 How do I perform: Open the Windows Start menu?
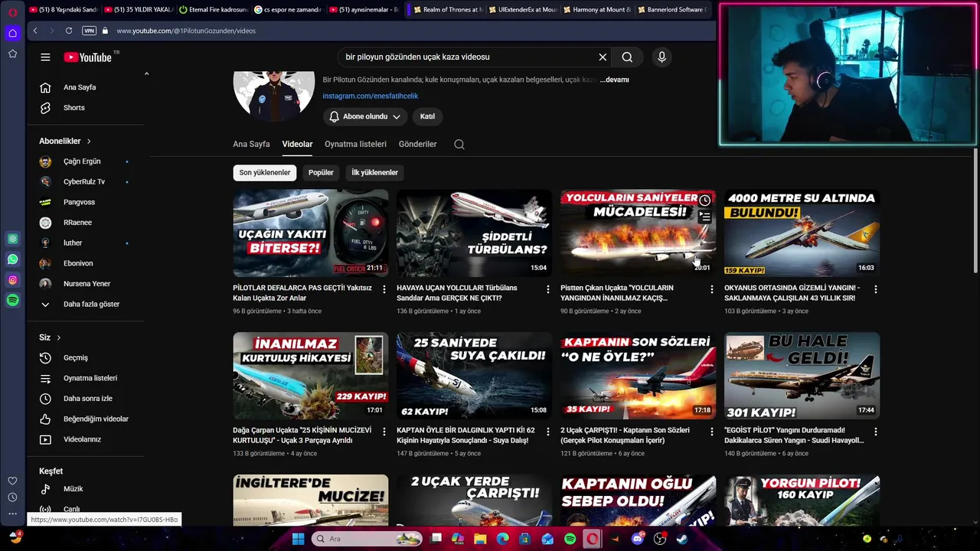pyautogui.click(x=299, y=539)
